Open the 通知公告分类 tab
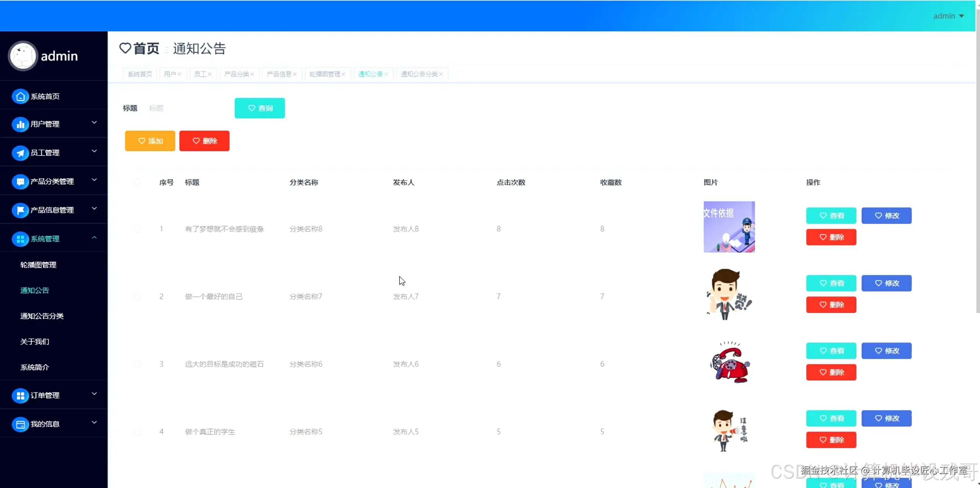 pos(419,74)
